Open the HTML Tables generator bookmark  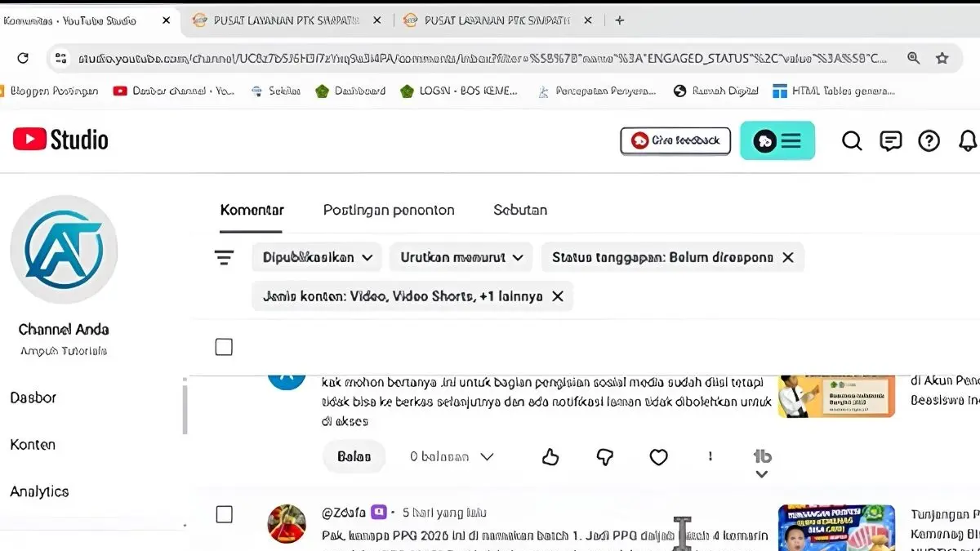834,91
